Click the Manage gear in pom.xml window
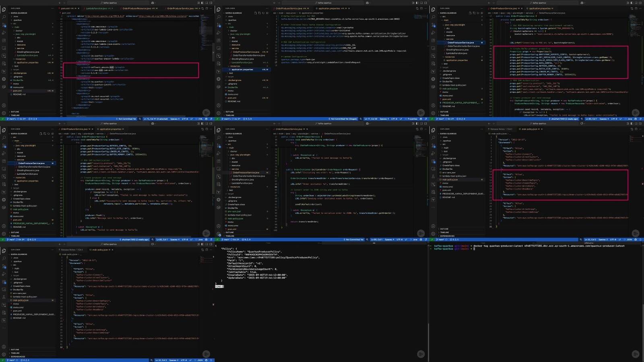This screenshot has width=644, height=362. tap(4, 113)
